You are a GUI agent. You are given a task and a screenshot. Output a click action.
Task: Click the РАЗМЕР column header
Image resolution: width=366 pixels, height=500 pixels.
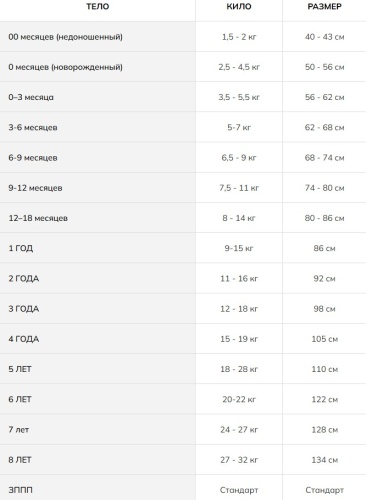pos(324,7)
